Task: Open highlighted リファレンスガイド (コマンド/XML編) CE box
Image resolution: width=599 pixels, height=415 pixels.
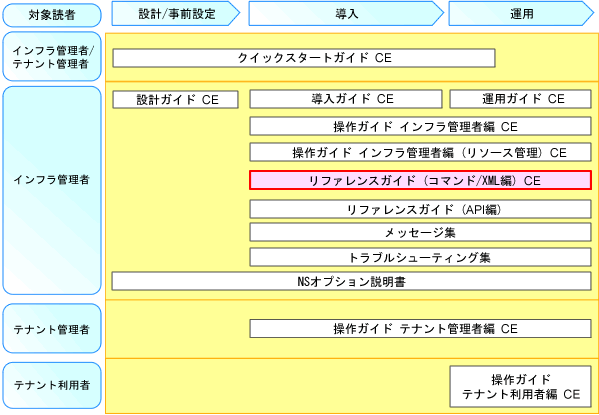Action: pos(421,180)
